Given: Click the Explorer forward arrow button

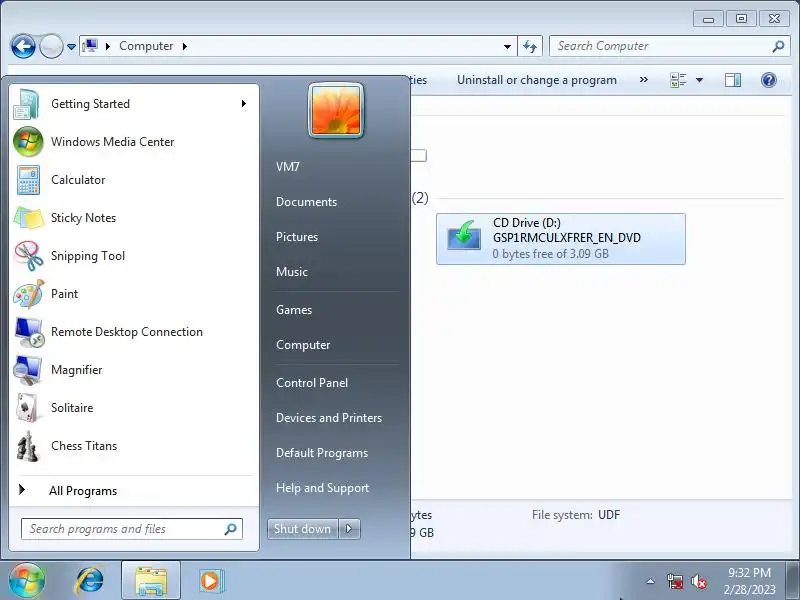Looking at the screenshot, I should tap(51, 46).
